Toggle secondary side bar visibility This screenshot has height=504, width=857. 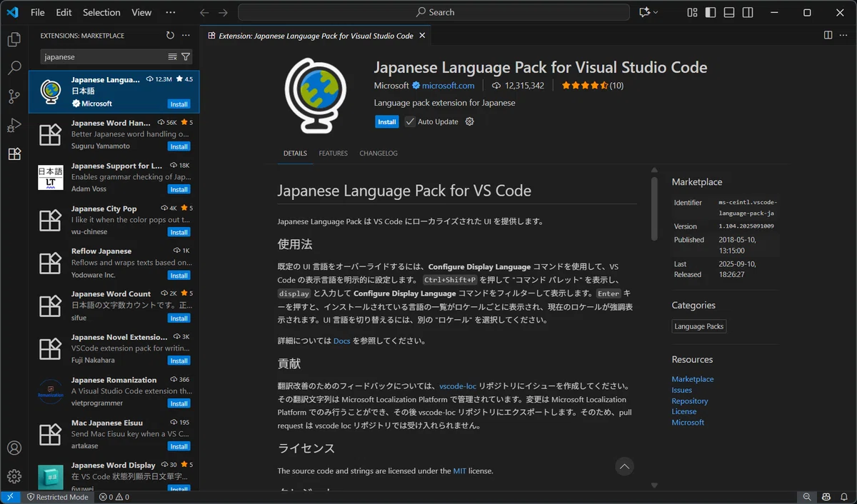coord(747,12)
